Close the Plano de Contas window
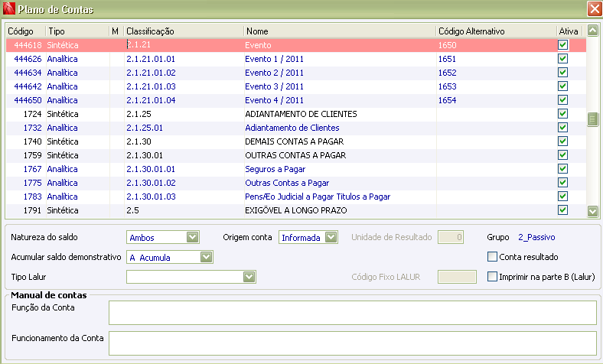 tap(595, 9)
